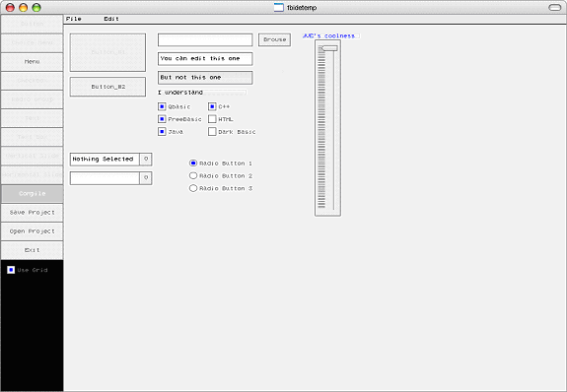Click the vertical slider handle

pyautogui.click(x=329, y=48)
